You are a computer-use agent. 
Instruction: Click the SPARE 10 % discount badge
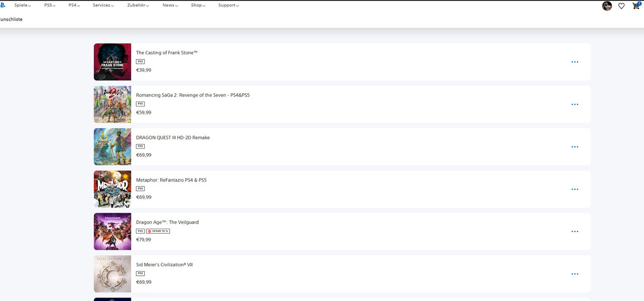pos(158,231)
